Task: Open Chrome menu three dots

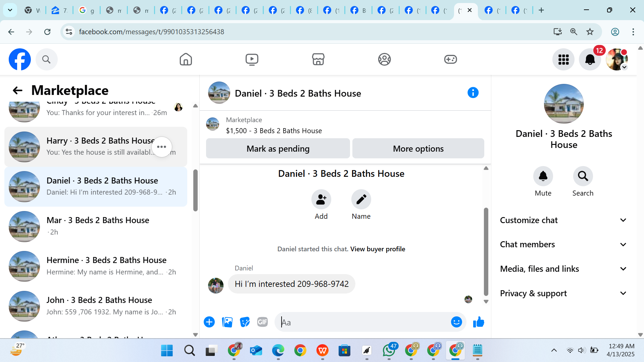Action: pyautogui.click(x=633, y=32)
